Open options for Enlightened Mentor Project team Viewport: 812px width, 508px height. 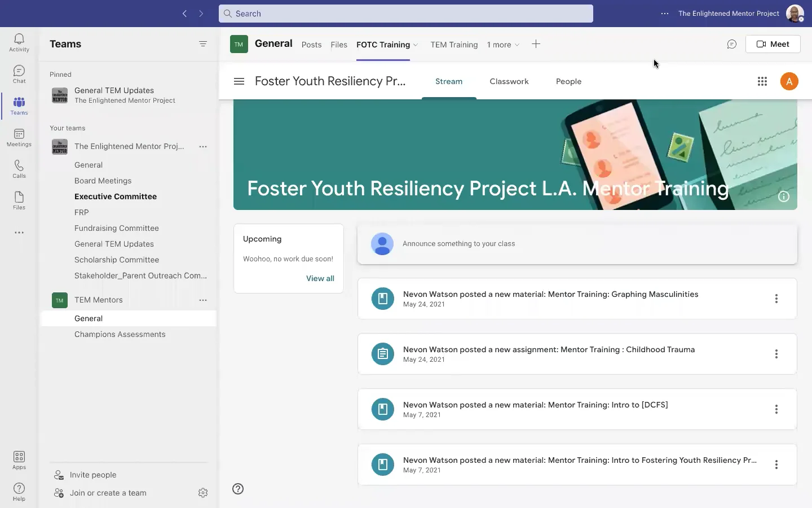coord(203,147)
